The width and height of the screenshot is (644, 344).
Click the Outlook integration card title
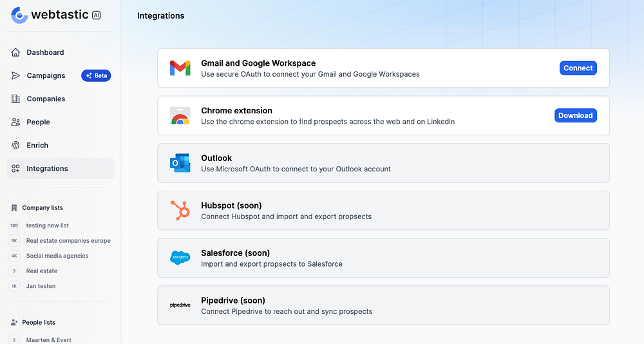tap(216, 158)
